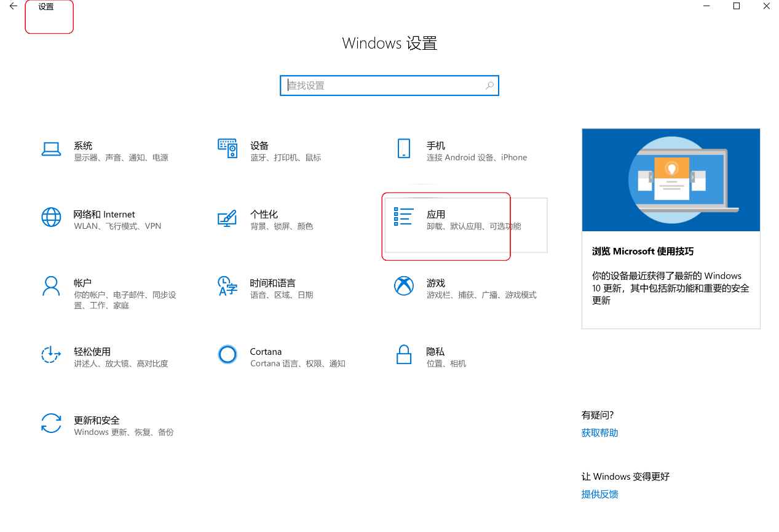Open Gaming Xbox icon
779x532 pixels.
click(x=404, y=286)
